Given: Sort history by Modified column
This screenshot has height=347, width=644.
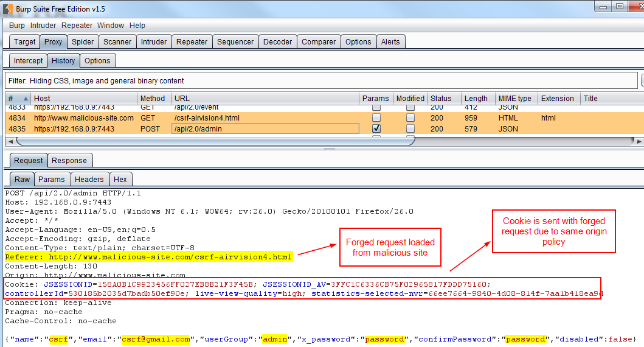Looking at the screenshot, I should 410,98.
